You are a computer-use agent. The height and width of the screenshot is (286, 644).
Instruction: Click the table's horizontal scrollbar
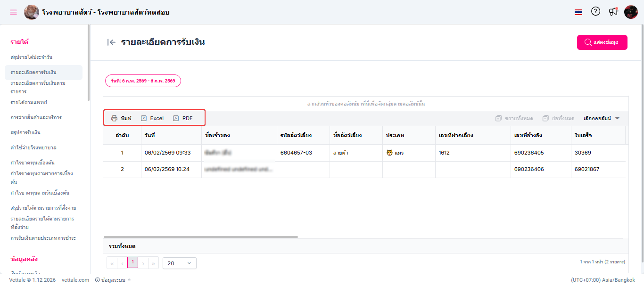pos(201,237)
